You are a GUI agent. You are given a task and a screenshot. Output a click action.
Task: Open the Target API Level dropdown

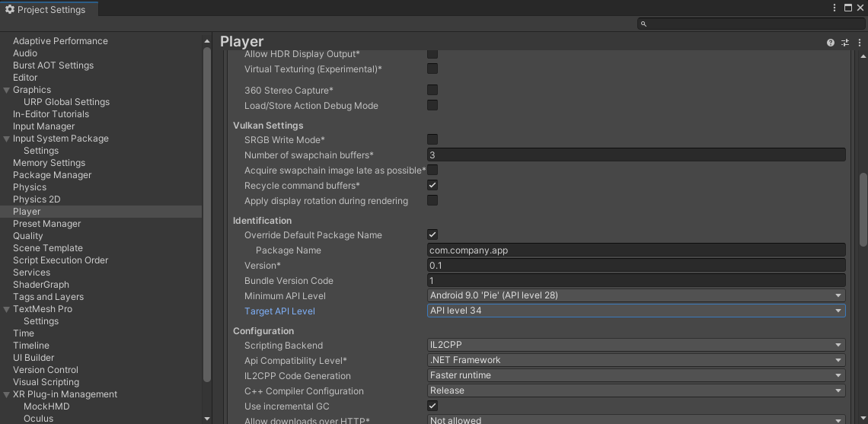click(x=636, y=311)
